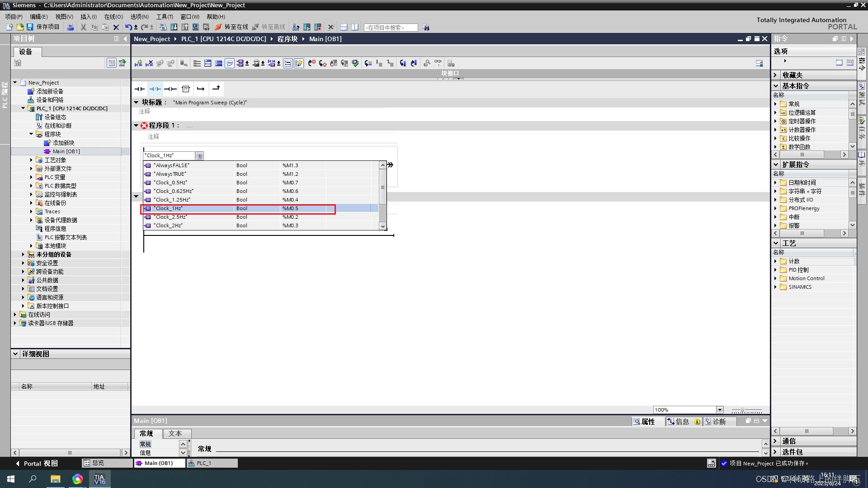Click the go online plug icon
Viewport: 868px width, 488px height.
[218, 27]
